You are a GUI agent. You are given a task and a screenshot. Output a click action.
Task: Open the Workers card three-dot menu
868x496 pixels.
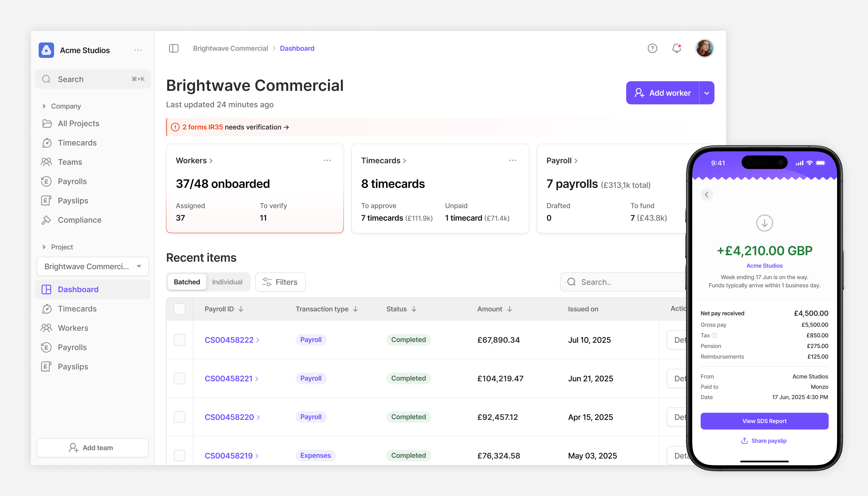(x=327, y=160)
